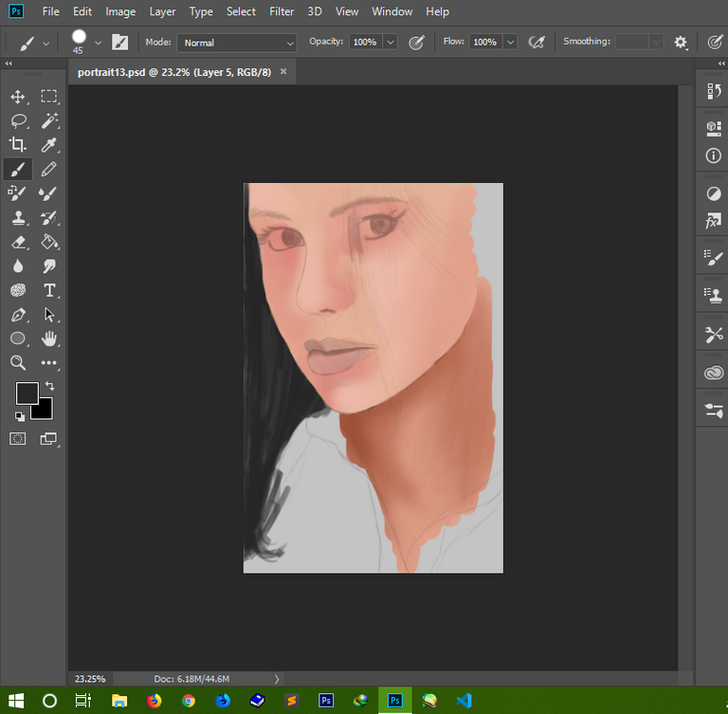
Task: Toggle pressure for opacity button
Action: 416,43
